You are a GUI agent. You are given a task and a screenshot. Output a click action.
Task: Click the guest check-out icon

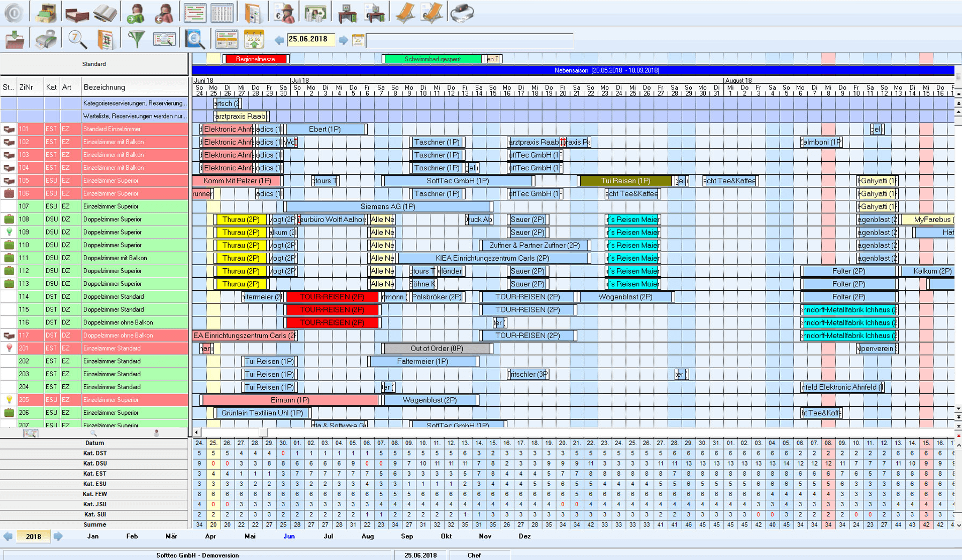click(164, 14)
